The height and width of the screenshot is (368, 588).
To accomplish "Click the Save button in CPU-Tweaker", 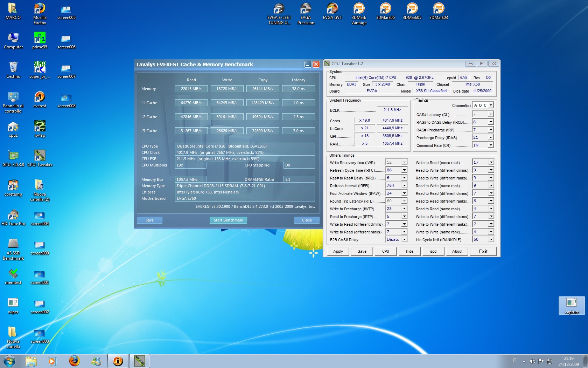I will point(362,251).
